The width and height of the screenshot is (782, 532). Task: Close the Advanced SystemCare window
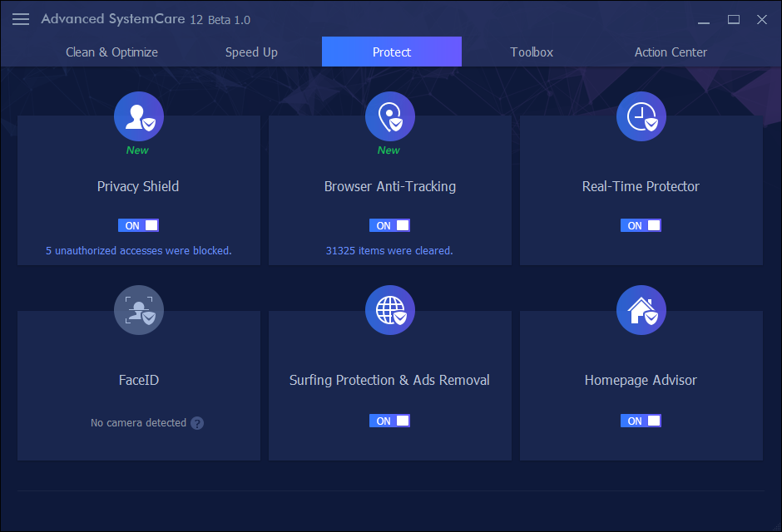coord(761,19)
